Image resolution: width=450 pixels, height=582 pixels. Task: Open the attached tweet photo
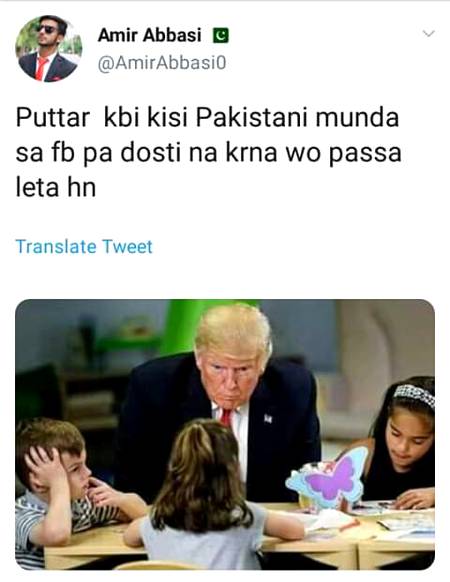coord(225,435)
